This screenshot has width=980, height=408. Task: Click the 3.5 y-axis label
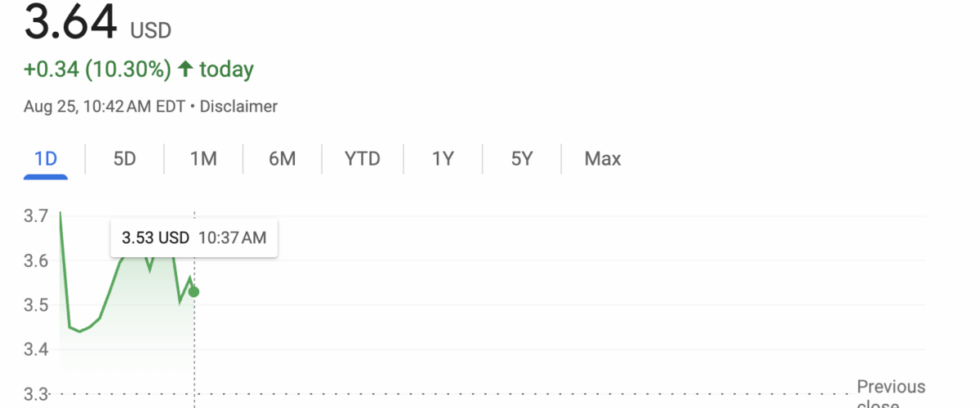point(37,305)
